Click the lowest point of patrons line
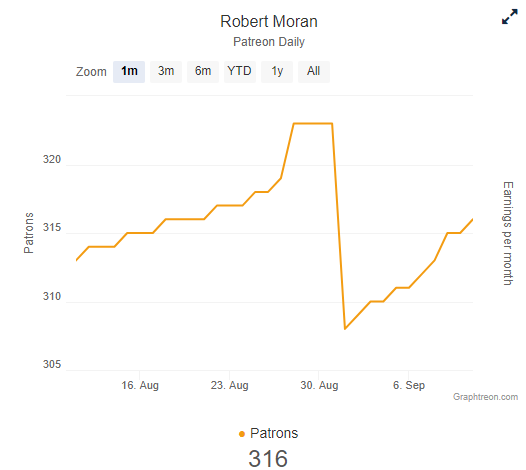The width and height of the screenshot is (526, 470). [x=345, y=328]
